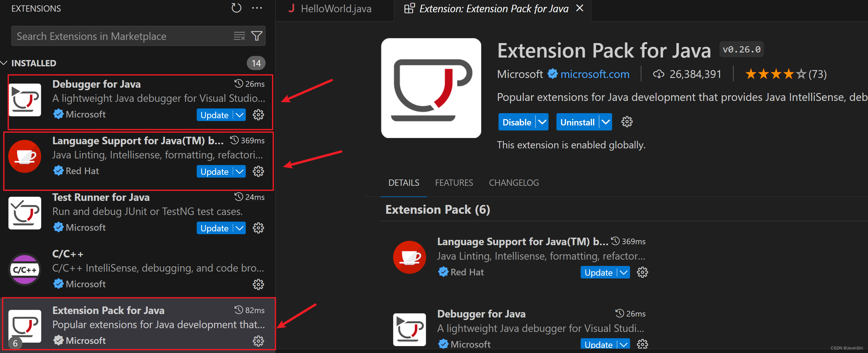Switch to the FEATURES tab
This screenshot has width=868, height=353.
(454, 183)
